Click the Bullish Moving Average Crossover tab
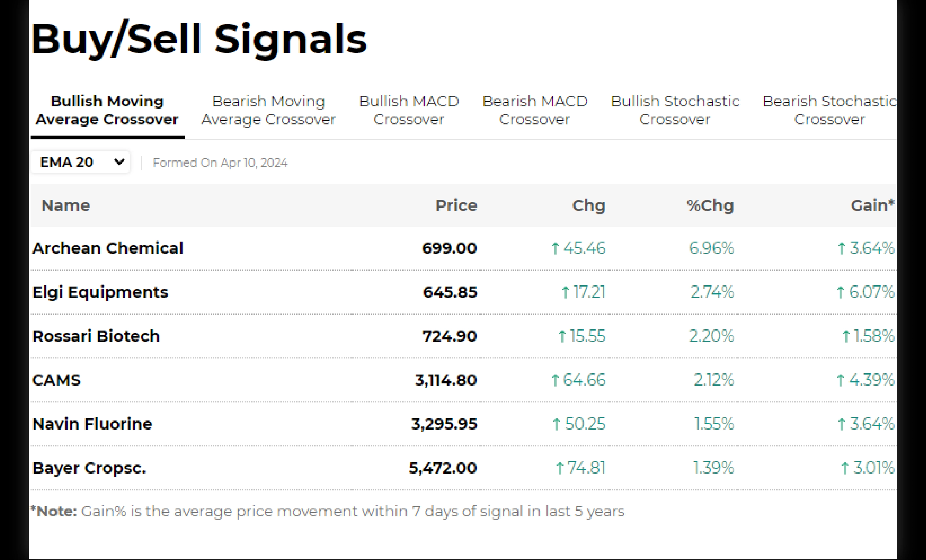Image resolution: width=926 pixels, height=560 pixels. [x=107, y=110]
